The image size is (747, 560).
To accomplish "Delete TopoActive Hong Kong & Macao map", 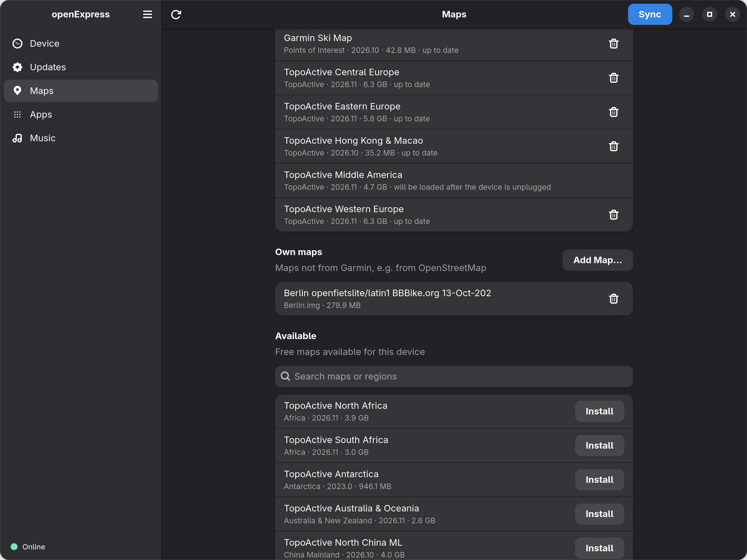I will pos(613,147).
